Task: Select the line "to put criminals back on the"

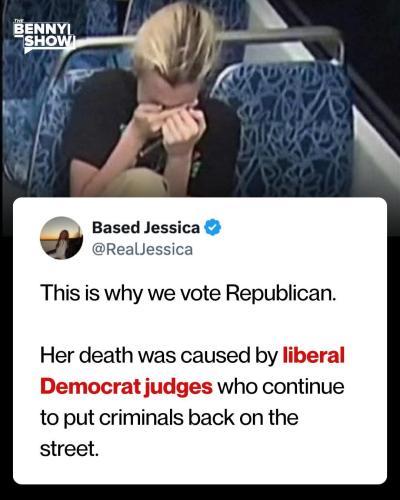Action: 169,418
